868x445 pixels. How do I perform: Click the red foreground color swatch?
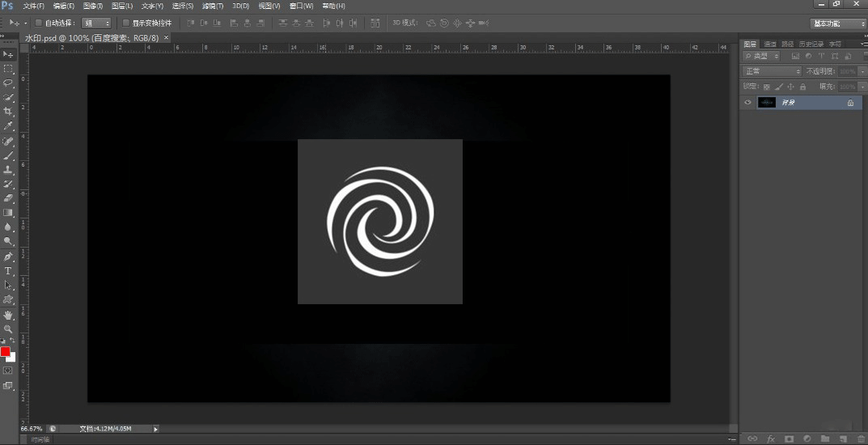(x=5, y=351)
